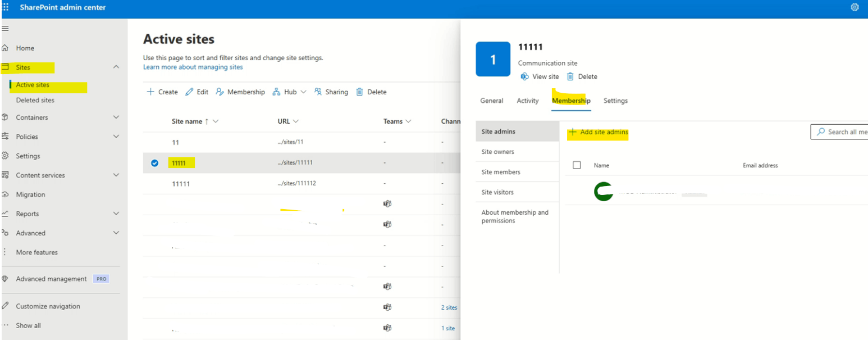868x340 pixels.
Task: Tick the select-all Name checkbox in panel
Action: point(577,165)
